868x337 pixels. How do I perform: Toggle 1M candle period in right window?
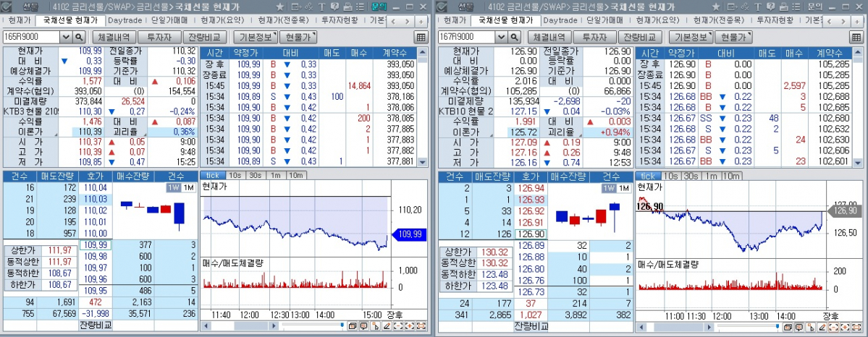click(x=623, y=188)
